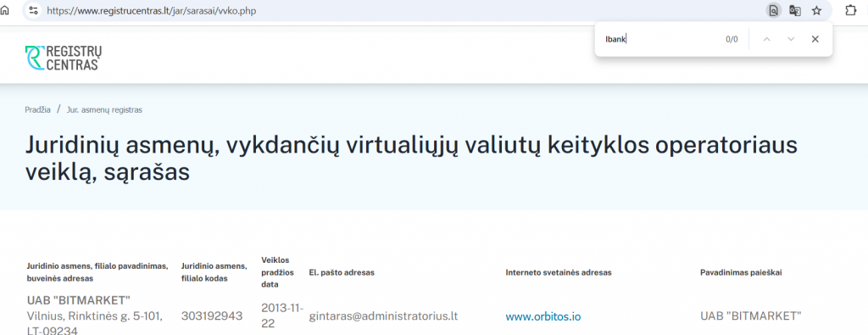The image size is (868, 335).
Task: Click the start date 2013-11-22
Action: click(282, 315)
